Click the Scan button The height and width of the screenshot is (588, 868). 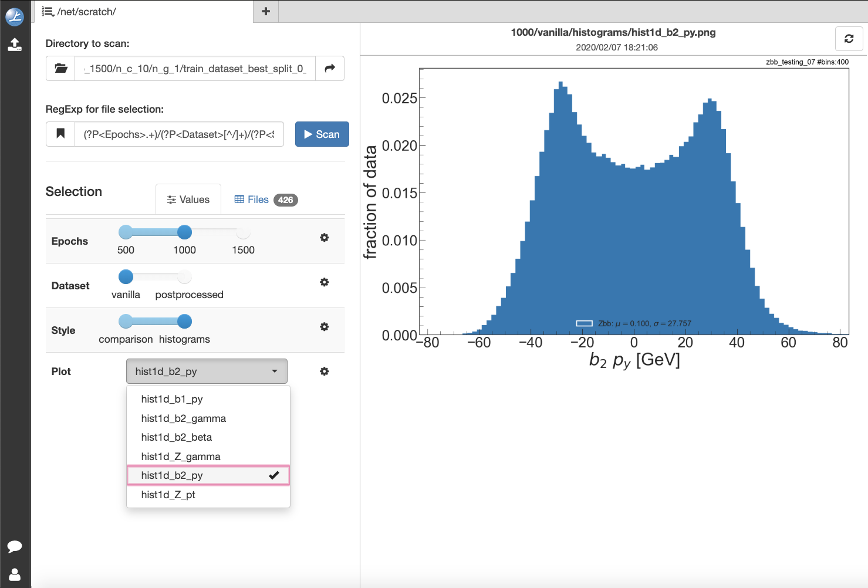pos(322,134)
